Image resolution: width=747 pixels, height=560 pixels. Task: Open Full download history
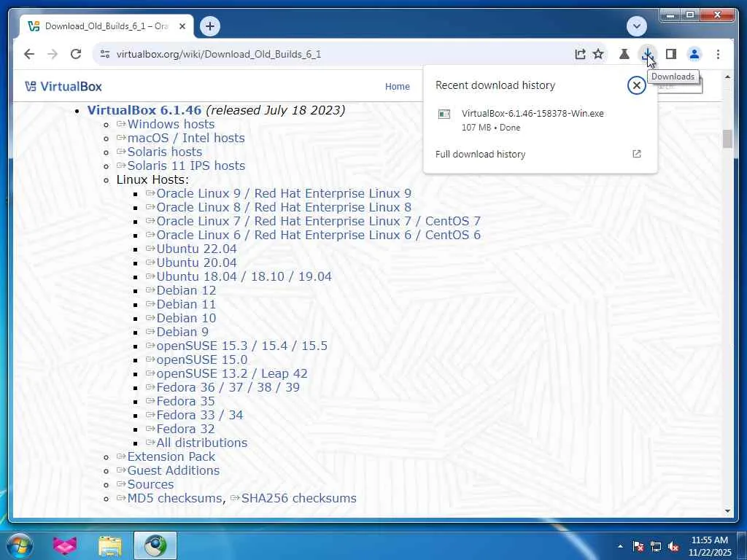coord(480,155)
